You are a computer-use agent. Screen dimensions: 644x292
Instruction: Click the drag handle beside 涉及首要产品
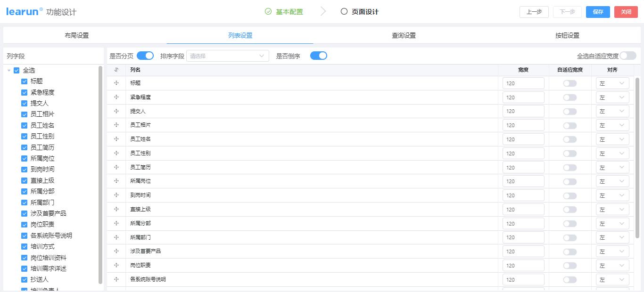[116, 251]
